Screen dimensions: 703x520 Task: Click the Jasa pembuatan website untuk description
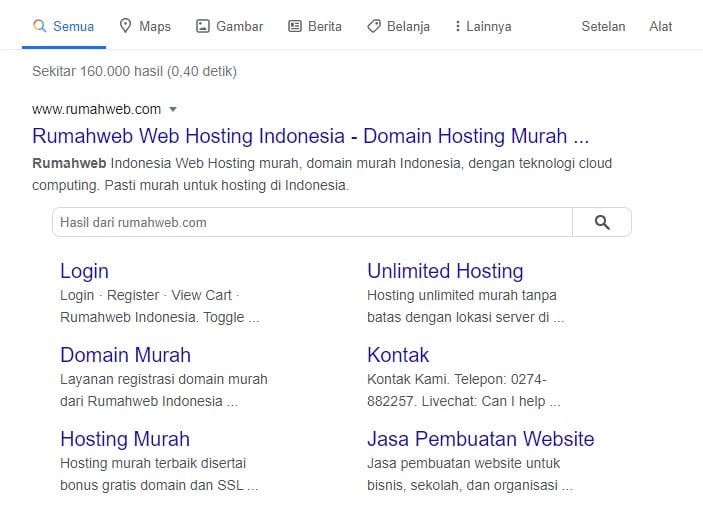pos(470,474)
